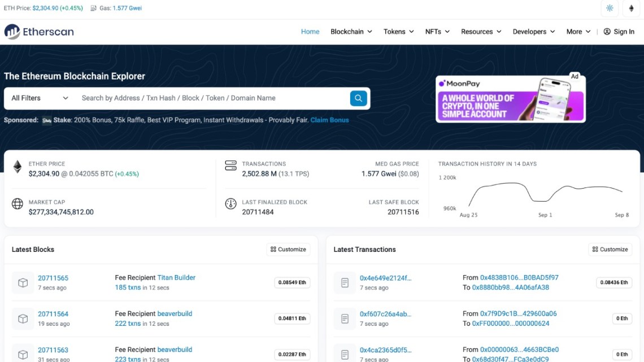
Task: Expand the NFTs menu
Action: tap(437, 32)
